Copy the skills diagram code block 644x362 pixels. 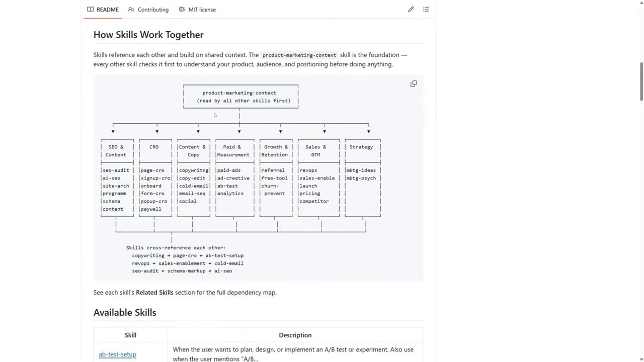pos(414,83)
